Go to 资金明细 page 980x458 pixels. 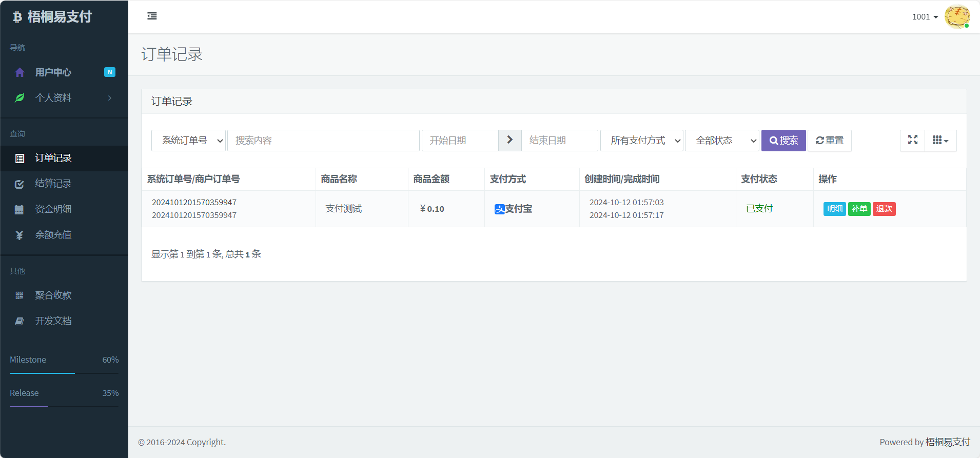(64, 210)
